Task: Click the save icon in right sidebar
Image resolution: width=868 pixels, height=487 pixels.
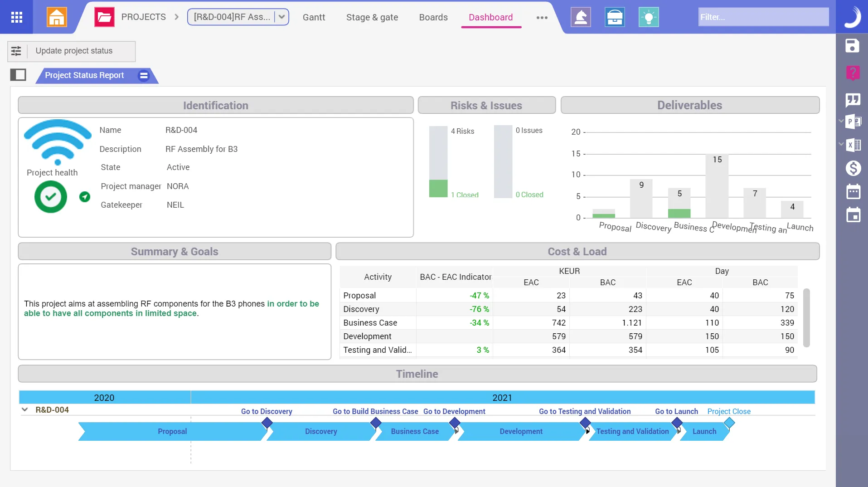Action: click(852, 46)
